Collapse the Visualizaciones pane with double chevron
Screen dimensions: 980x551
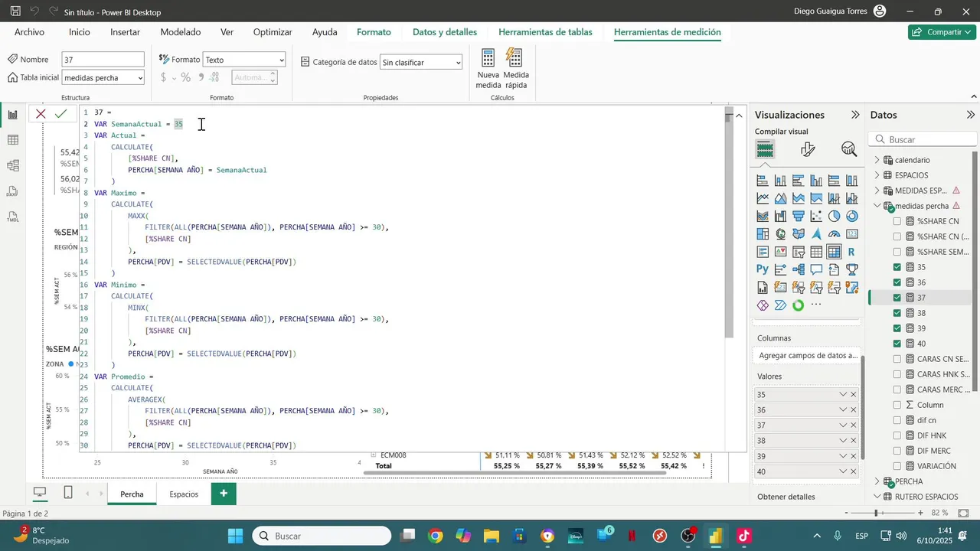[x=855, y=115]
